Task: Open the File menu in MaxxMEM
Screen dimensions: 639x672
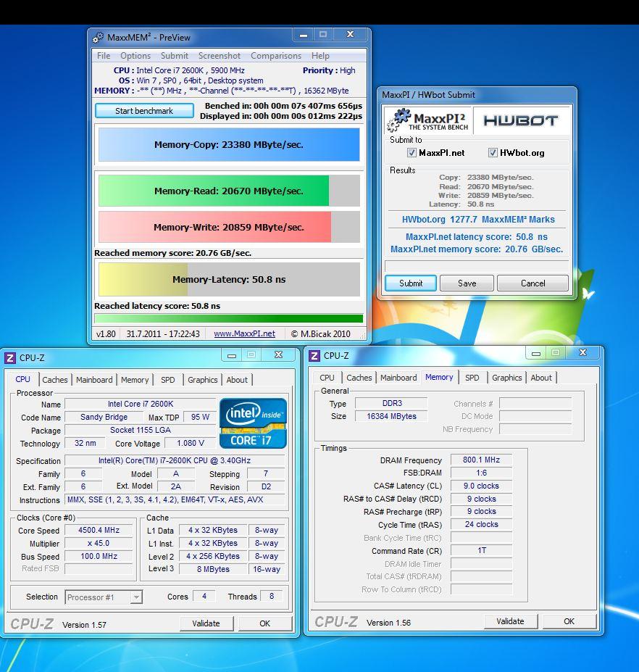Action: (103, 56)
